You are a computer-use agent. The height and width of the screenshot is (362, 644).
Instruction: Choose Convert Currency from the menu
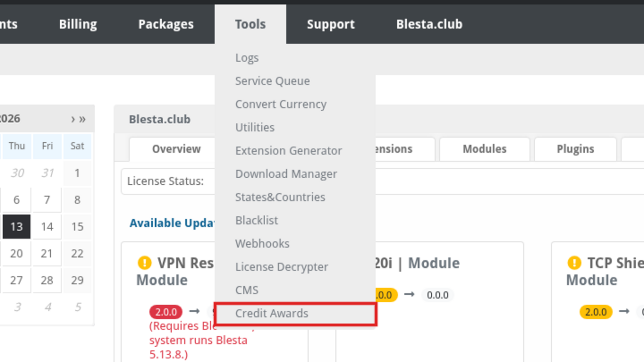[x=281, y=104]
